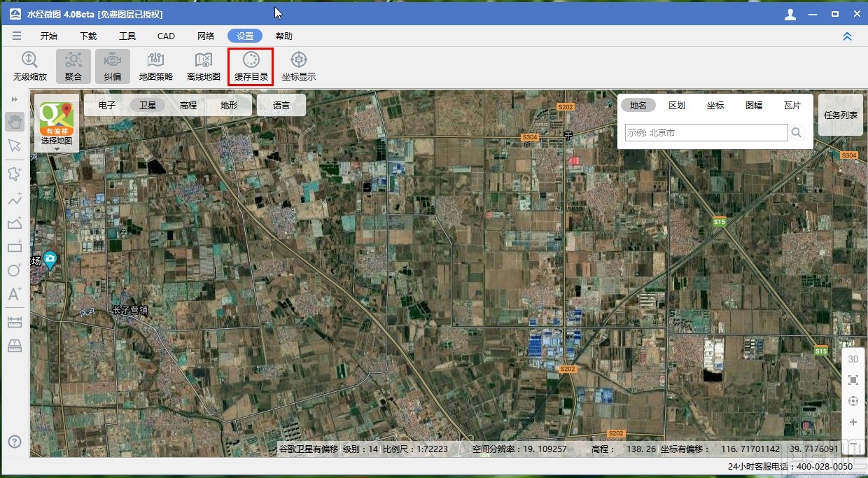This screenshot has width=868, height=478.
Task: Select the 图幅 search tab
Action: [754, 106]
